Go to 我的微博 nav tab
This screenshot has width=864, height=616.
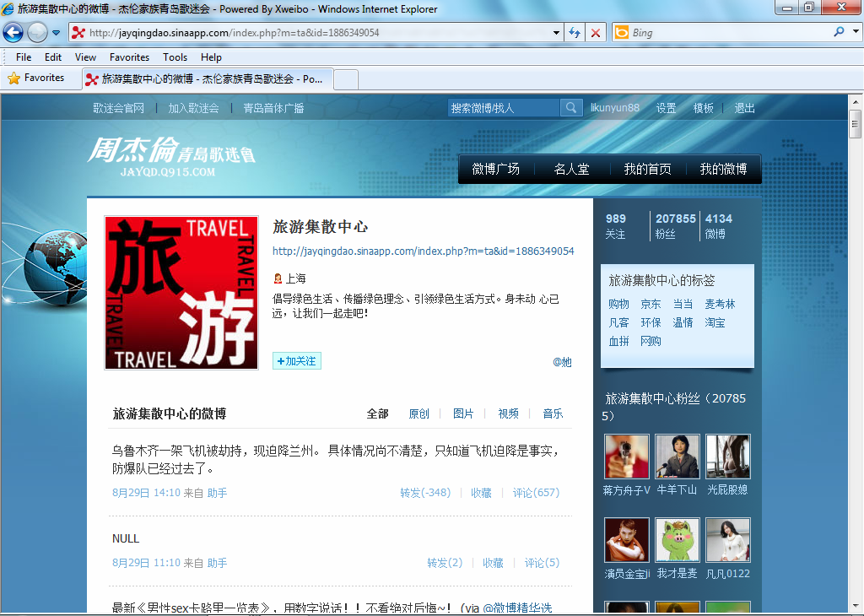723,169
